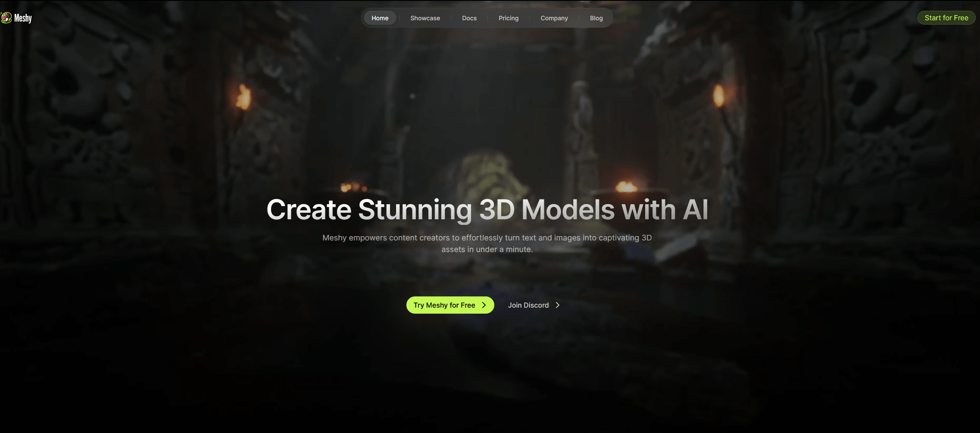Click the Start for Free button
The height and width of the screenshot is (433, 980).
pyautogui.click(x=946, y=18)
